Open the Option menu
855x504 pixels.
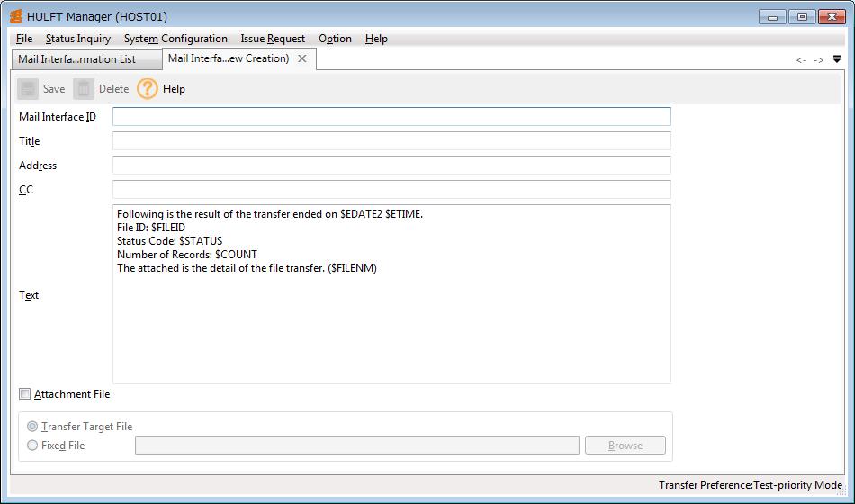click(335, 39)
